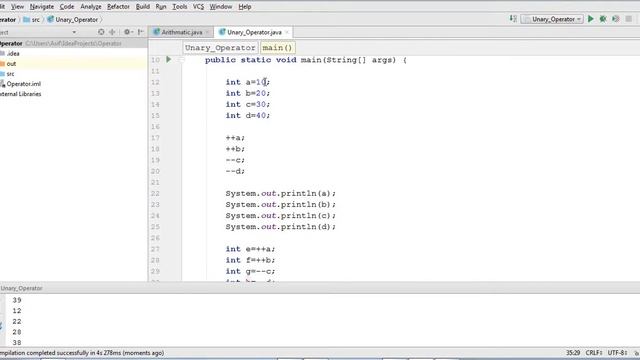The image size is (640, 360).
Task: Select External Libraries in project tree
Action: point(21,94)
